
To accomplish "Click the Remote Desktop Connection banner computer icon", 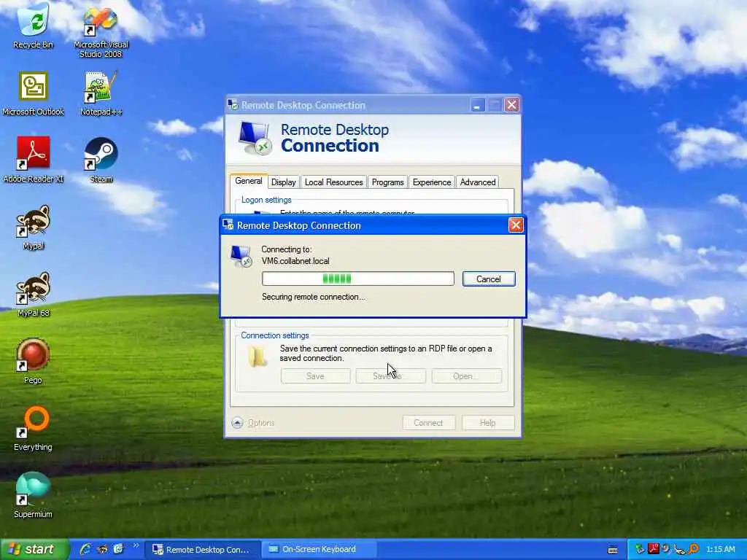I will [255, 138].
